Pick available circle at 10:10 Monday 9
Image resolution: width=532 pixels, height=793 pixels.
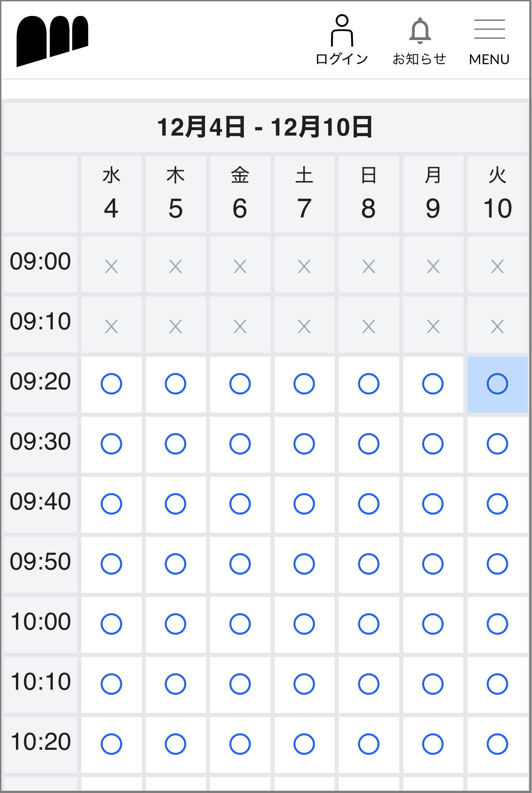pyautogui.click(x=433, y=684)
